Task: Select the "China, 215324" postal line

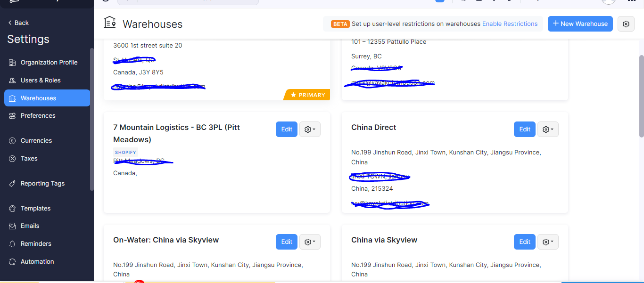Action: (x=372, y=189)
